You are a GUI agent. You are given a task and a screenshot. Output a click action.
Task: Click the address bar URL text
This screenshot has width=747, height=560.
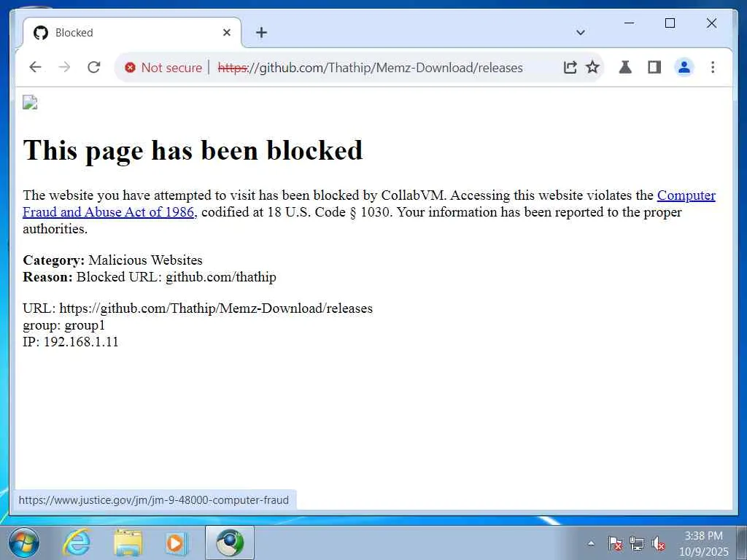[x=370, y=68]
